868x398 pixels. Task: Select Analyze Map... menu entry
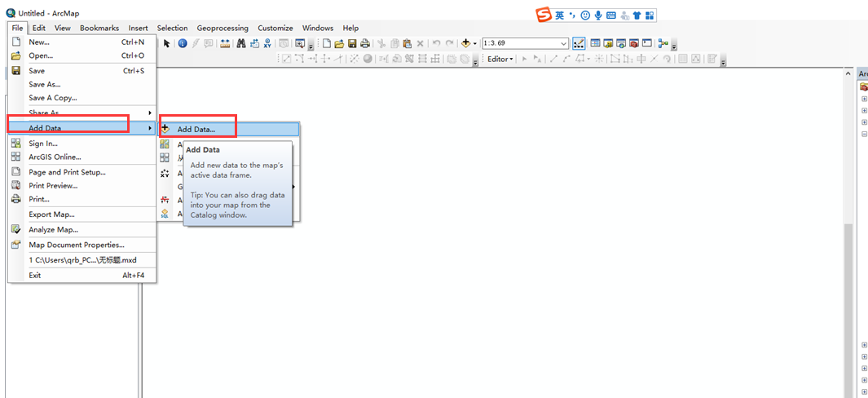pos(82,229)
